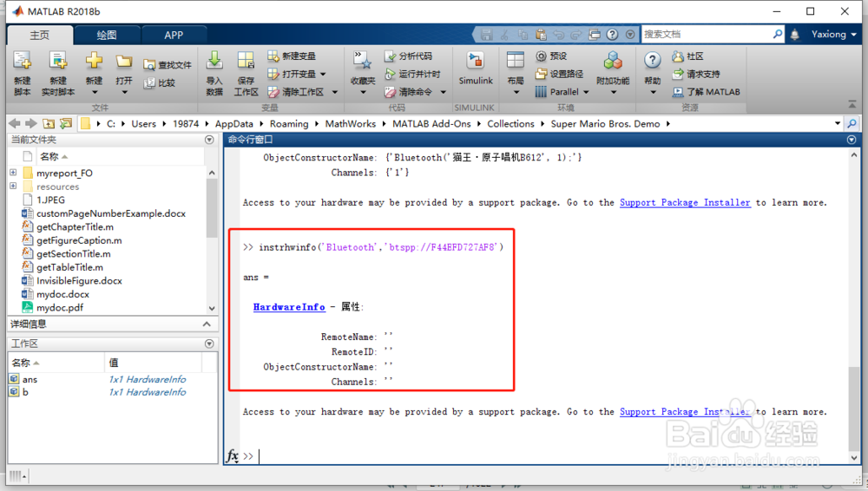Click the search folder magnifier icon in address bar

pyautogui.click(x=852, y=123)
